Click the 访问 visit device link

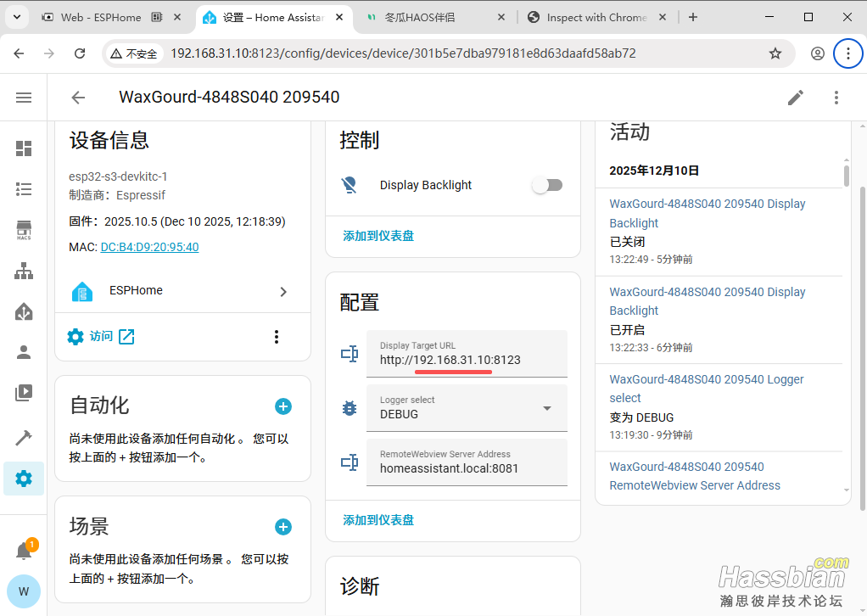click(101, 337)
